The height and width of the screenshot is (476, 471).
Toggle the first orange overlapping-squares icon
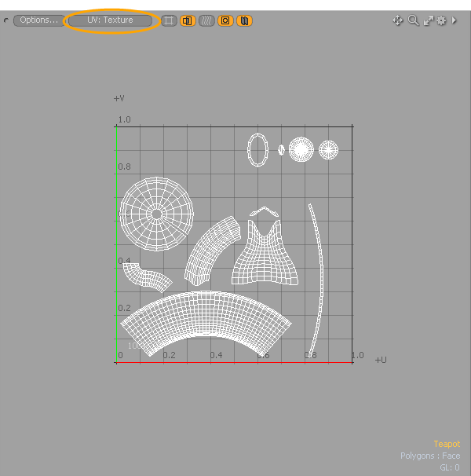[188, 20]
